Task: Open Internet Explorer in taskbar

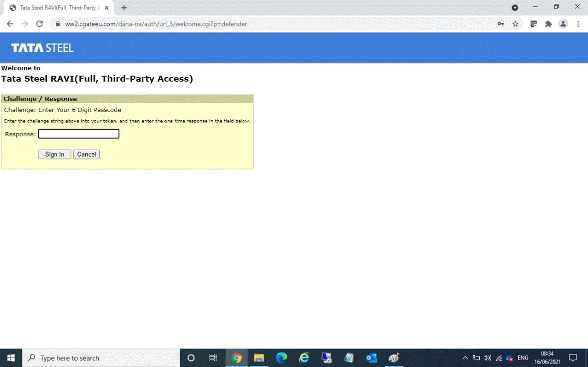Action: (x=304, y=358)
